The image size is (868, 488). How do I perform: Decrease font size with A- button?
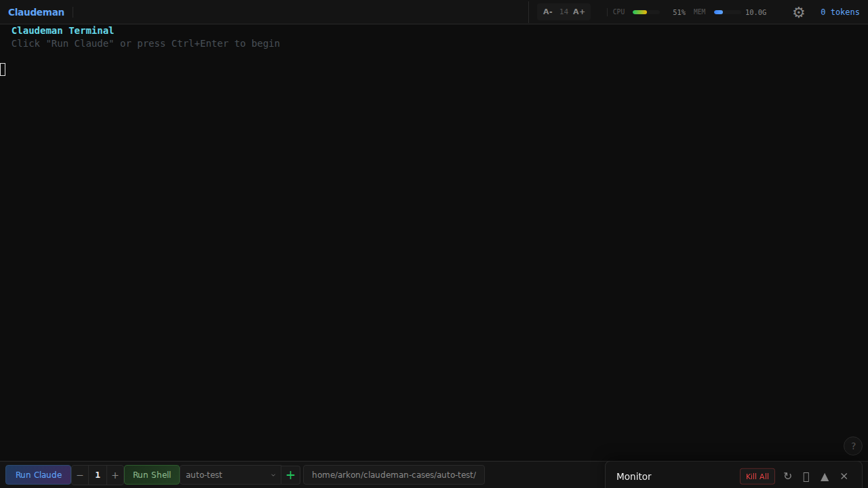coord(548,12)
